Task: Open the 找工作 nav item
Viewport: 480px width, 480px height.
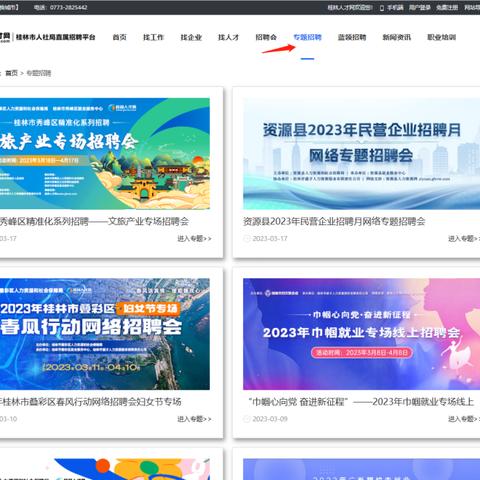Action: [x=153, y=37]
